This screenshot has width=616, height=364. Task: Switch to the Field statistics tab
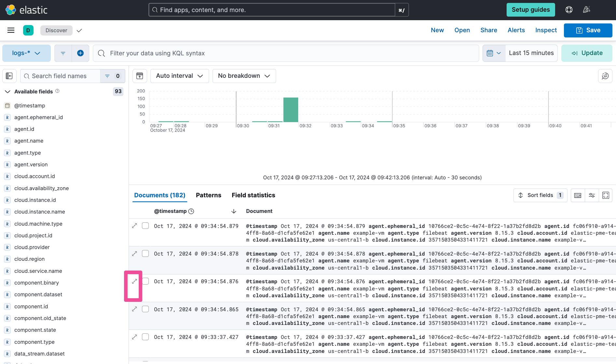[x=253, y=195]
